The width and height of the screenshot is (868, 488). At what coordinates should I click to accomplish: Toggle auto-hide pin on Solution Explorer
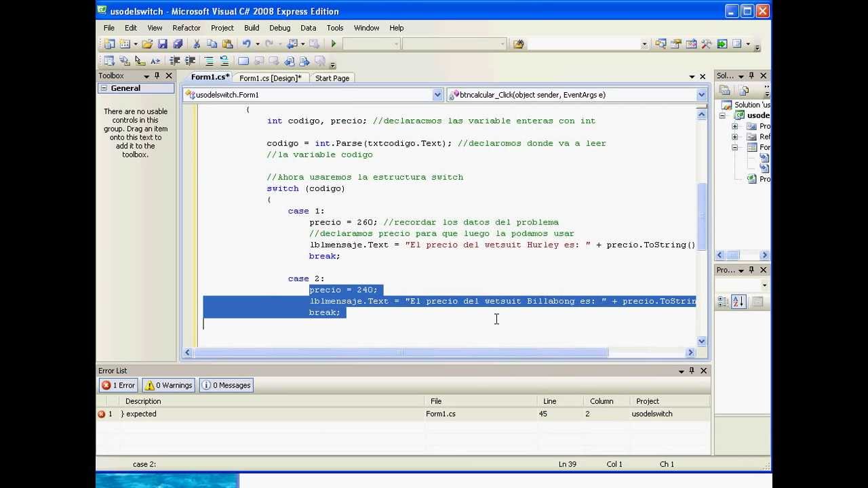click(751, 76)
